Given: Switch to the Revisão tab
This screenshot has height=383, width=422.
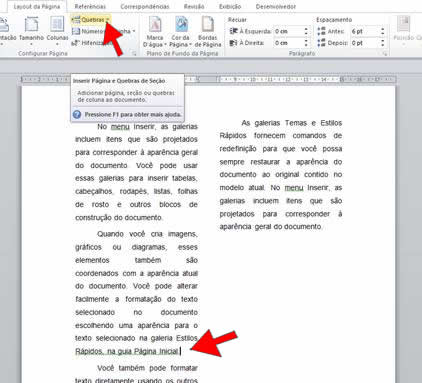Looking at the screenshot, I should 194,6.
